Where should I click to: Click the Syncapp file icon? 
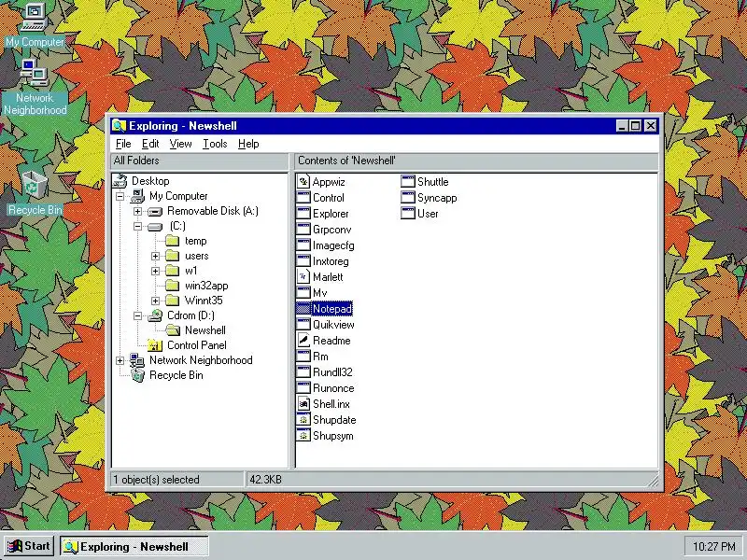[408, 198]
